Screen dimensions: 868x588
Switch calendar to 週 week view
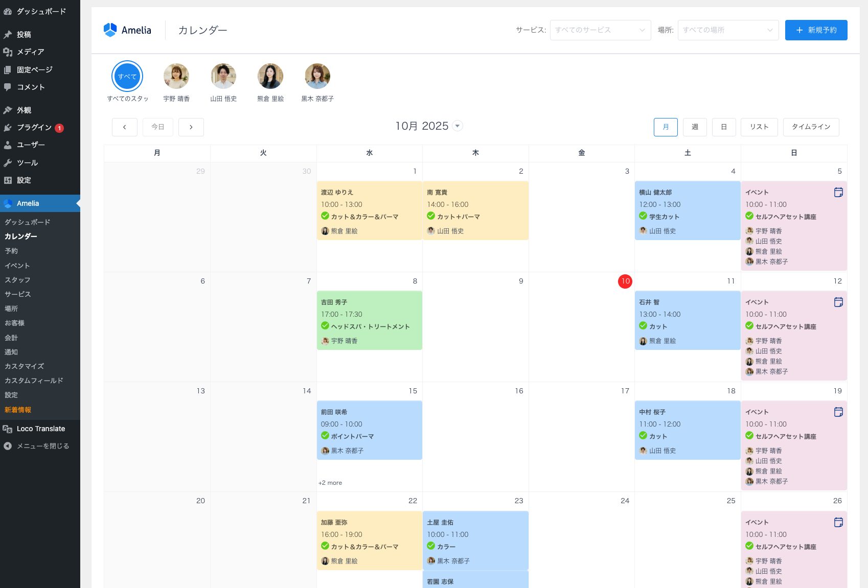pos(695,127)
